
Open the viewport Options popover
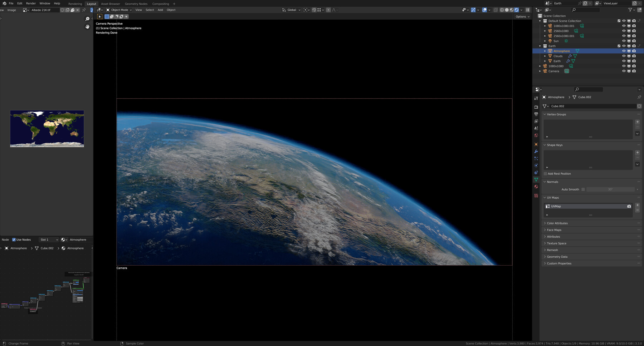pyautogui.click(x=522, y=17)
